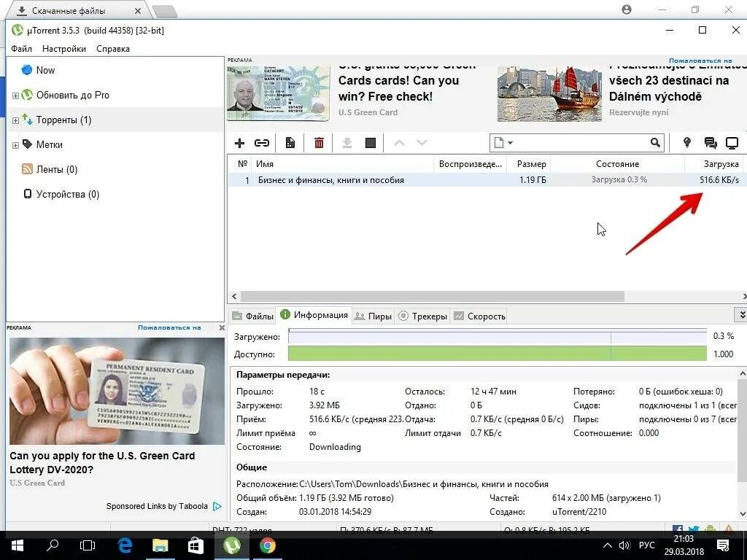Click the Create New Torrent file icon
This screenshot has width=747, height=560.
tap(290, 143)
